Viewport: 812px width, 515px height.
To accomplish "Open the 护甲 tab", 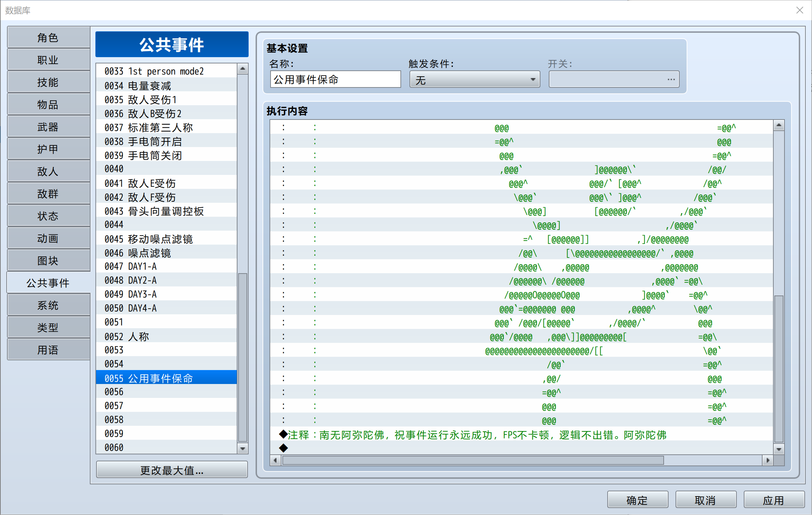I will [x=48, y=149].
